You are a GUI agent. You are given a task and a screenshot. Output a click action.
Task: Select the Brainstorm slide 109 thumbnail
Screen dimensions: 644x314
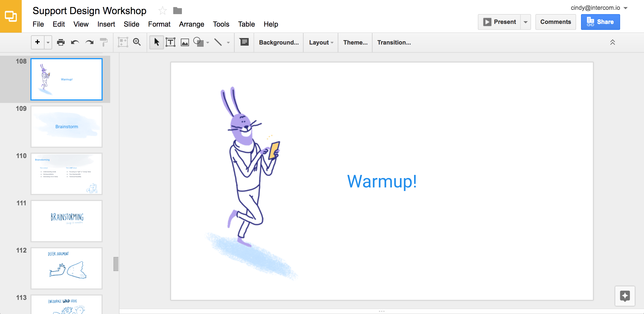67,127
